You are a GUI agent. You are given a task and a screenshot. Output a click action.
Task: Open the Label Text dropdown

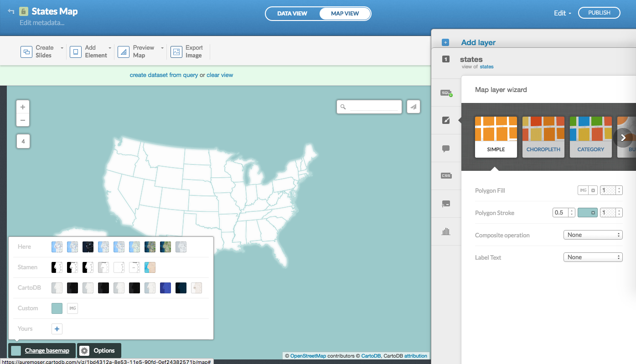(x=593, y=257)
